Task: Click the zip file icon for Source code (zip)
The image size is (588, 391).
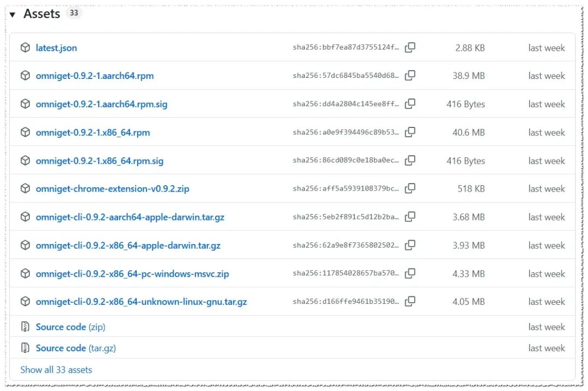Action: (25, 327)
